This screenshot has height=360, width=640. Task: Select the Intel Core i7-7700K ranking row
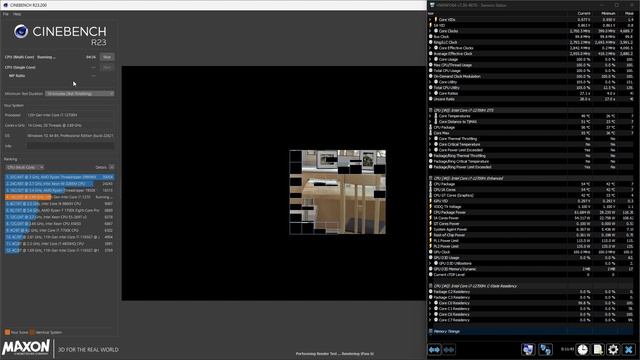click(x=60, y=230)
